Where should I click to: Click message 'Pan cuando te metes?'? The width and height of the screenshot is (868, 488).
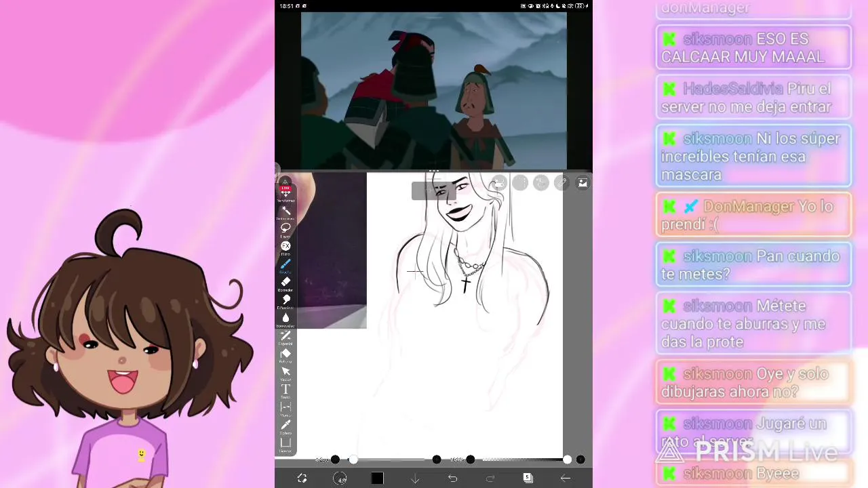(753, 264)
